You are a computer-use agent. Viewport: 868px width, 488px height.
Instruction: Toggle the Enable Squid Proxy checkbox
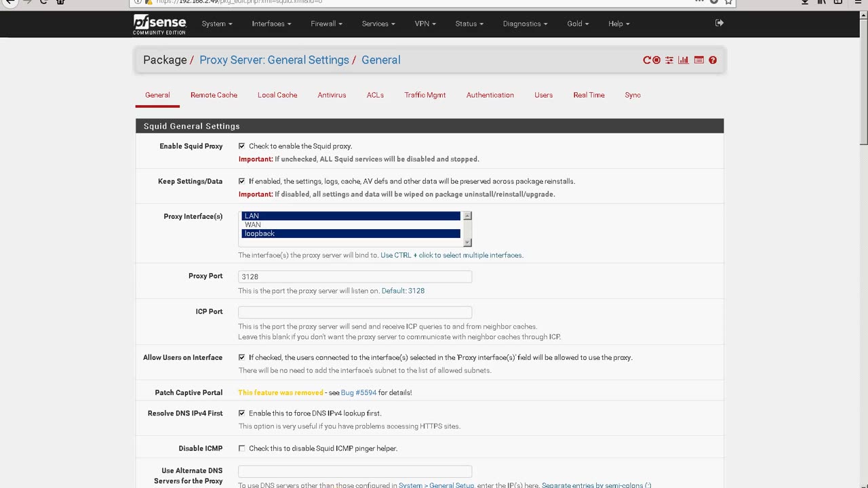tap(241, 146)
